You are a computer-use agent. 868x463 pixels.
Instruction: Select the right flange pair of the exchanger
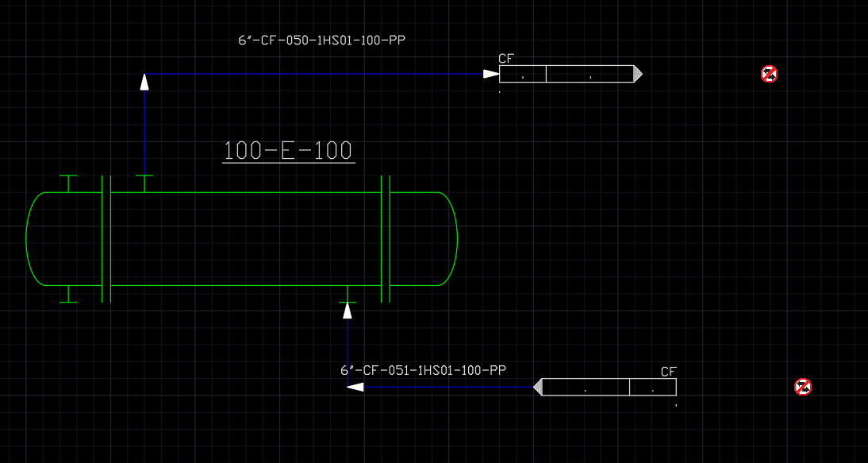[x=386, y=239]
